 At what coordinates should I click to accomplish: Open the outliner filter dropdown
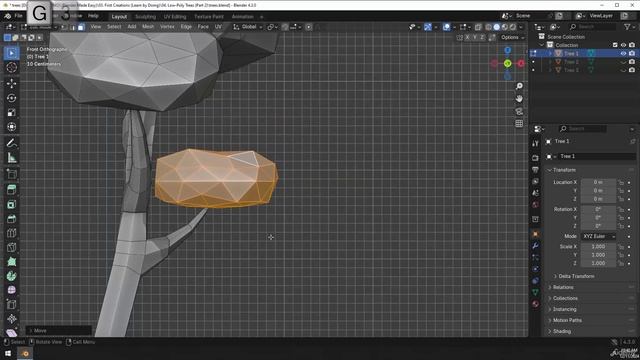click(x=629, y=27)
